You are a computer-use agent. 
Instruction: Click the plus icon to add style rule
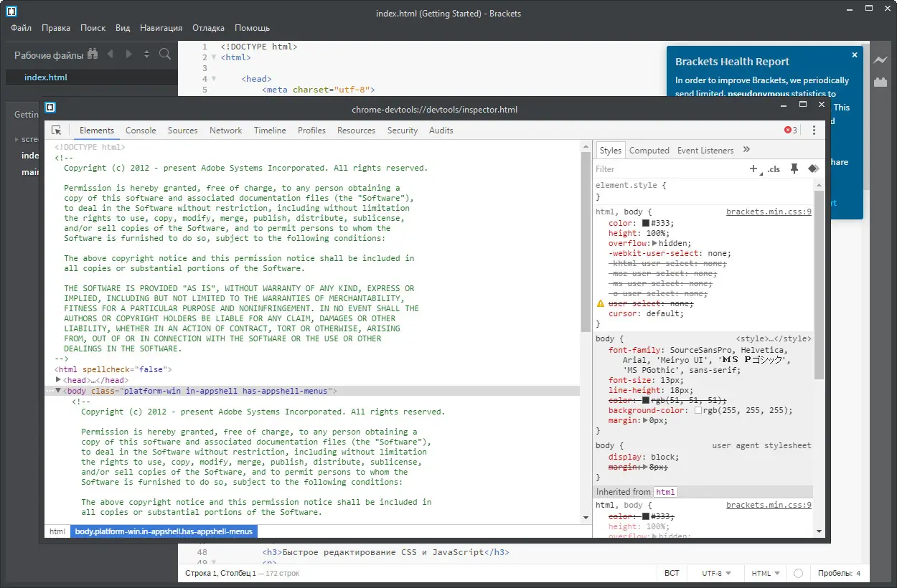click(753, 169)
